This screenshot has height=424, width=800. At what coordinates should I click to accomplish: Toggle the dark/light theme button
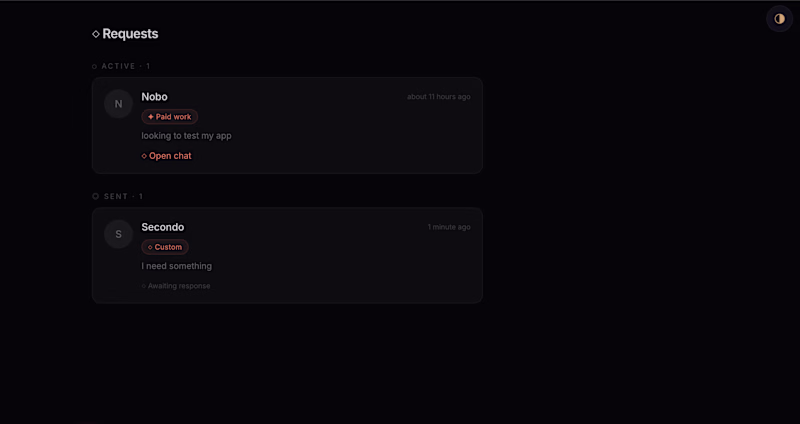point(780,19)
